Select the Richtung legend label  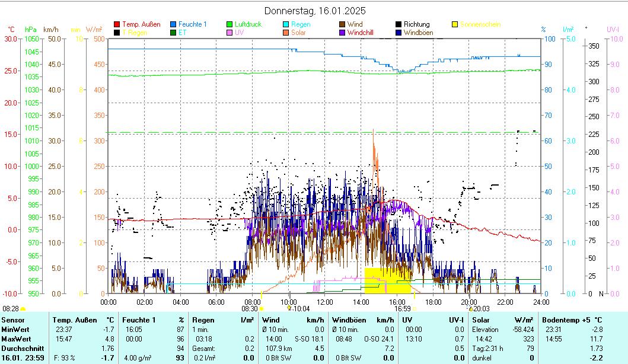[416, 24]
